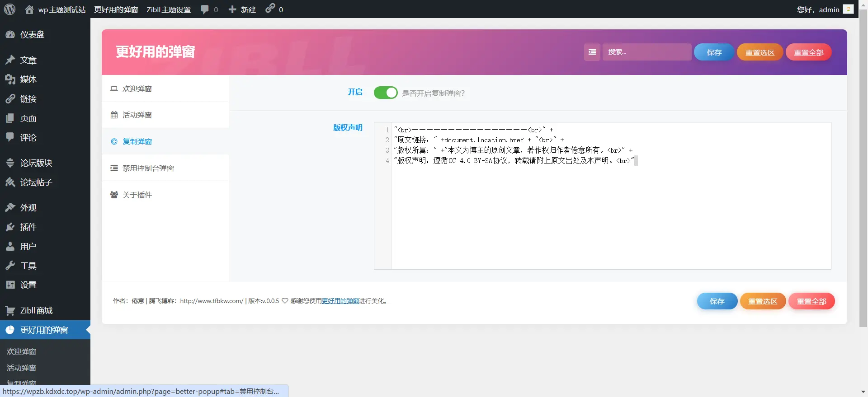Click the bottom 保存 button
Screen dimensions: 868x397
[717, 301]
